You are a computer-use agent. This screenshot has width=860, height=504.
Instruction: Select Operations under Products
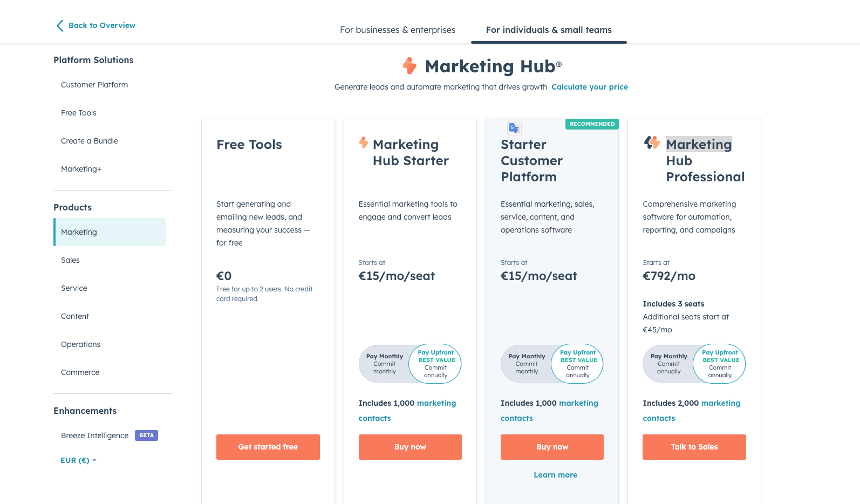pyautogui.click(x=80, y=344)
